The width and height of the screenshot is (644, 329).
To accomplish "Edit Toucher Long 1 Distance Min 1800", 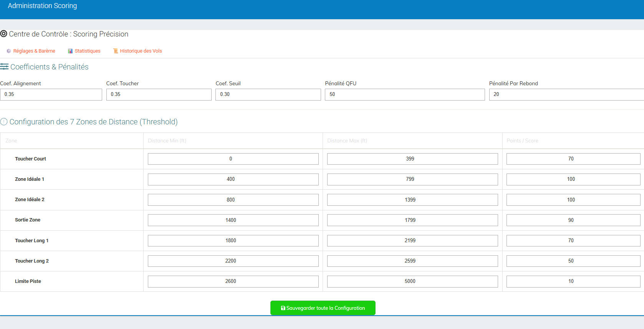I will [233, 241].
